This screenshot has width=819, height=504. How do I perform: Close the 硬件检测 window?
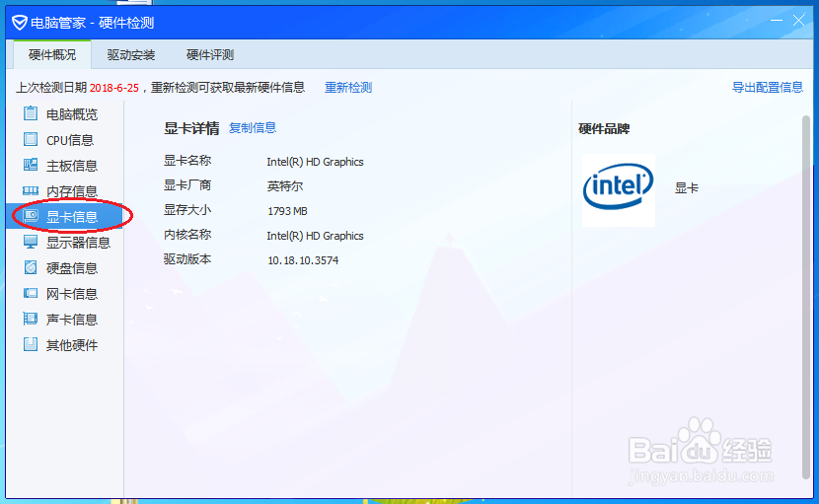pyautogui.click(x=798, y=21)
